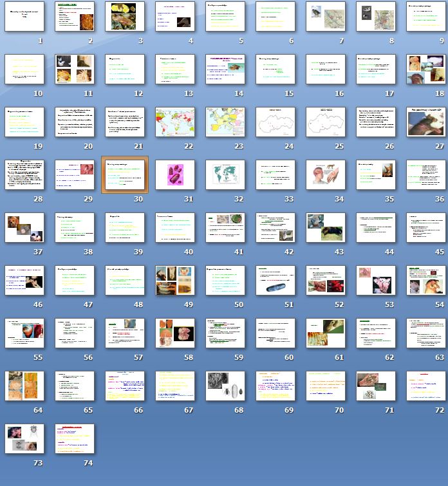448x486 pixels.
Task: Choose slide 18 thumbnail with animal photos
Action: (x=426, y=70)
